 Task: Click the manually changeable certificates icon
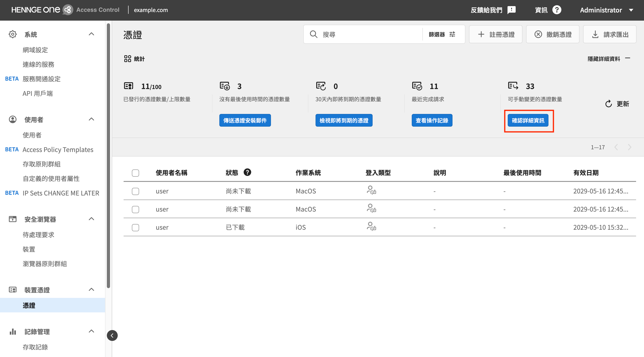(513, 86)
